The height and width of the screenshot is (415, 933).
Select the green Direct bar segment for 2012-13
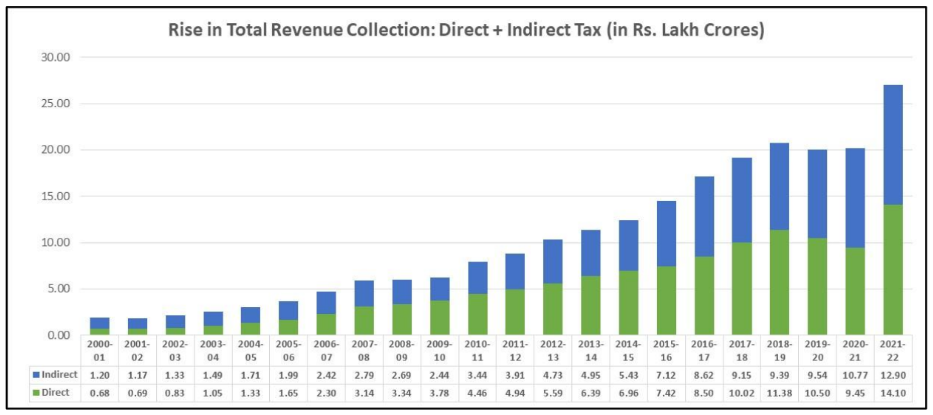coord(553,309)
